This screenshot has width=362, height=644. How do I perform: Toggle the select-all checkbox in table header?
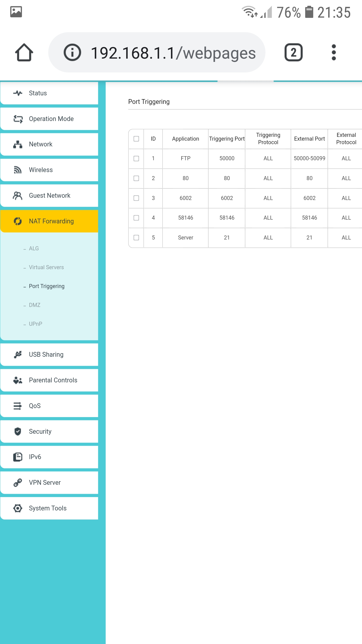[x=136, y=139]
